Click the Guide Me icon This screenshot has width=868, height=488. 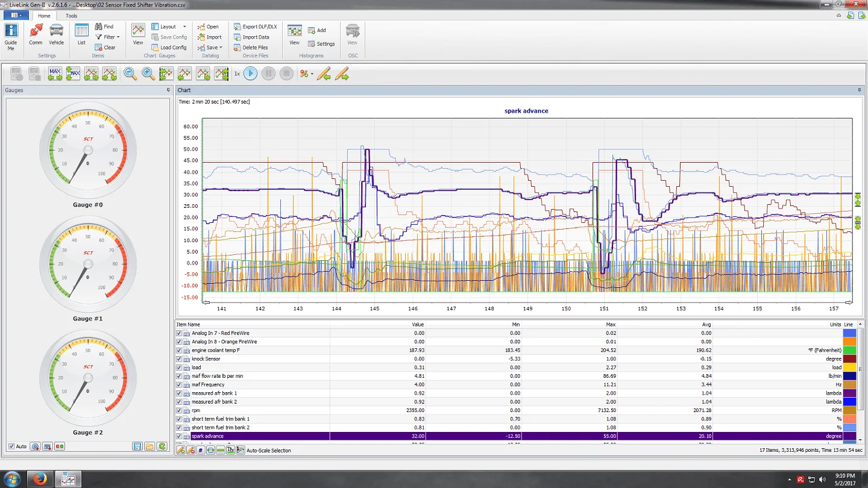11,30
